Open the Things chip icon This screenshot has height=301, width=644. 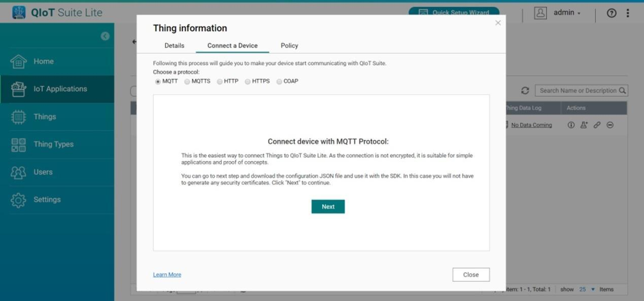(18, 117)
